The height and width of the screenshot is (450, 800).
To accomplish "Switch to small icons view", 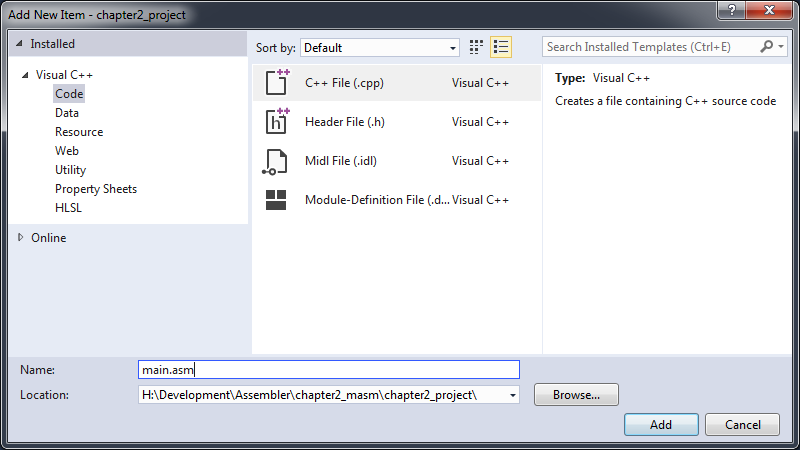I will 477,47.
